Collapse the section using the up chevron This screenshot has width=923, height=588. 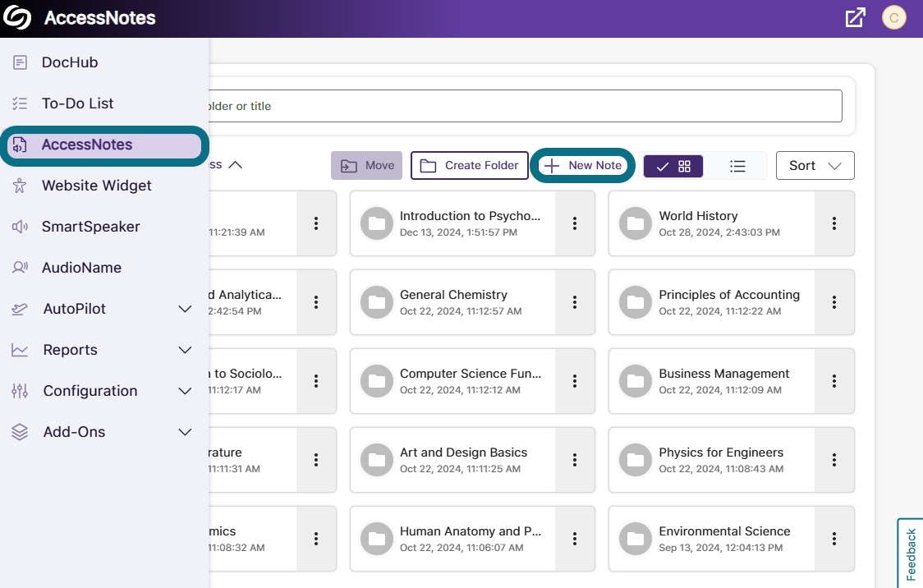235,165
